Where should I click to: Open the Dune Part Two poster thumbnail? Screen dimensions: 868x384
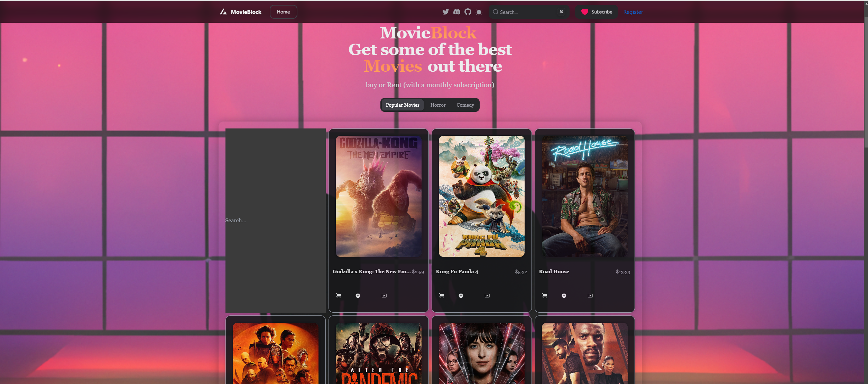(276, 357)
